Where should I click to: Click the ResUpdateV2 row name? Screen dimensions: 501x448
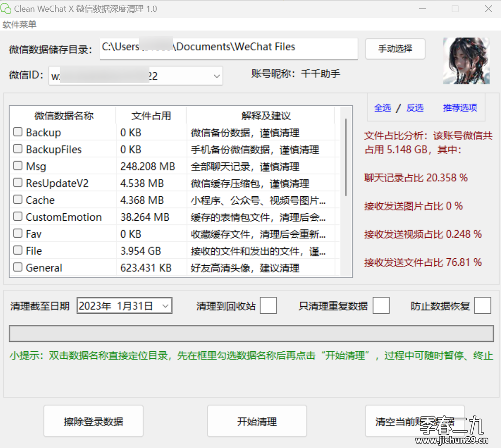[57, 183]
